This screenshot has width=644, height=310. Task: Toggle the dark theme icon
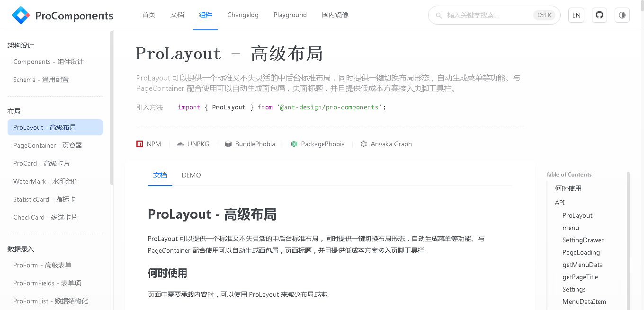point(622,15)
